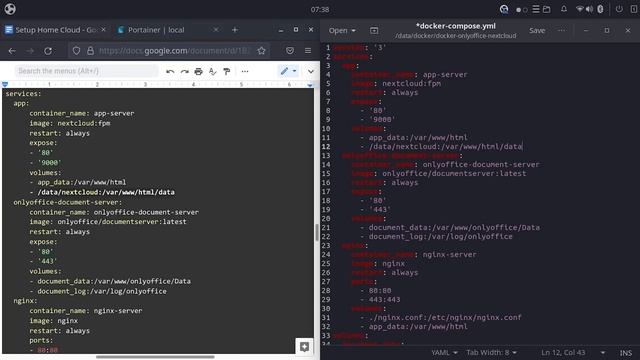Open the Bluetooth indicator
Image resolution: width=640 pixels, height=360 pixels.
click(600, 9)
